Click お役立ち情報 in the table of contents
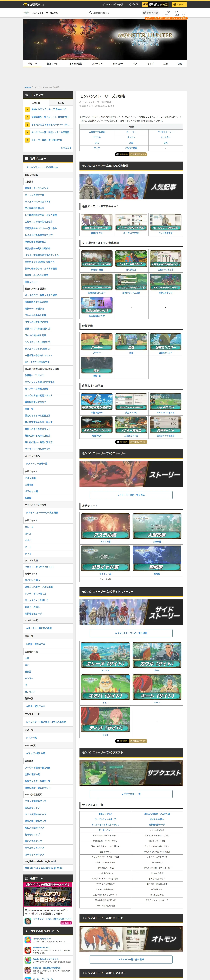 131,148
